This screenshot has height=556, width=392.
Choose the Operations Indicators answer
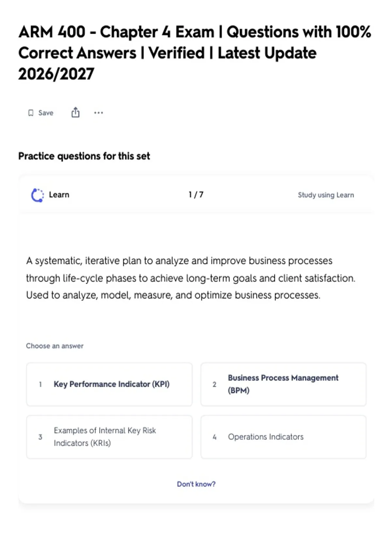tap(284, 437)
